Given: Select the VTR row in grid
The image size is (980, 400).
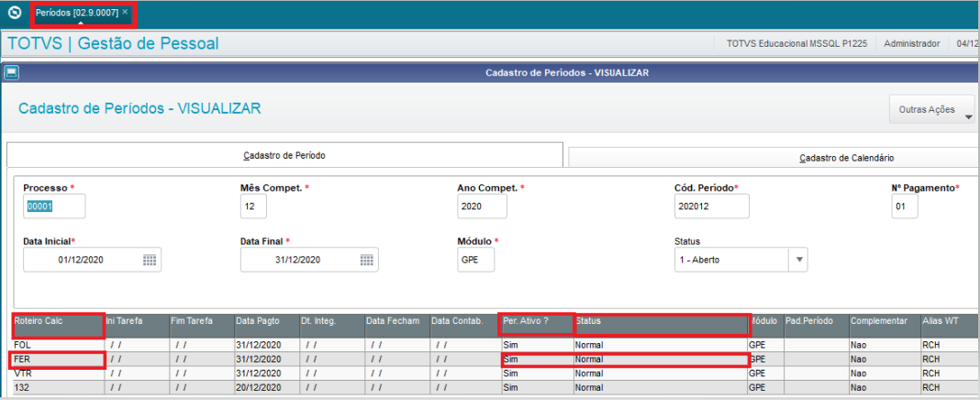Looking at the screenshot, I should coord(495,373).
